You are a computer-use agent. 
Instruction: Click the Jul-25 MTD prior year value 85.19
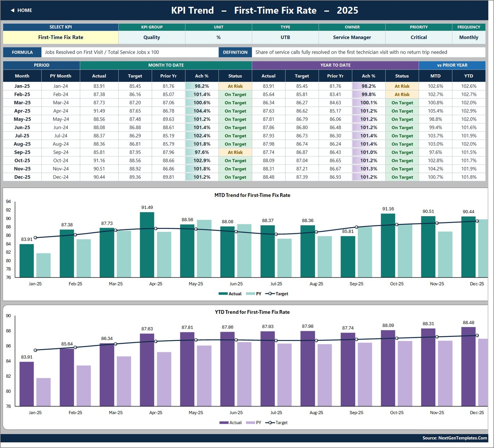point(168,136)
